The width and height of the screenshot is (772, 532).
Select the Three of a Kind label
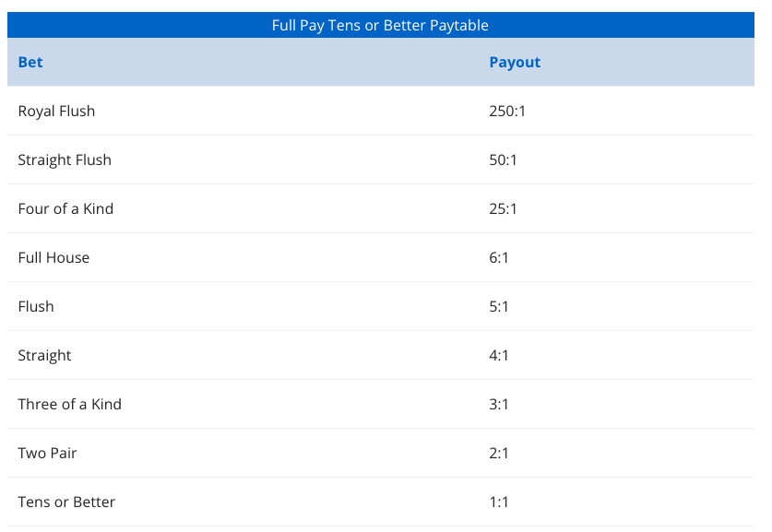(69, 405)
